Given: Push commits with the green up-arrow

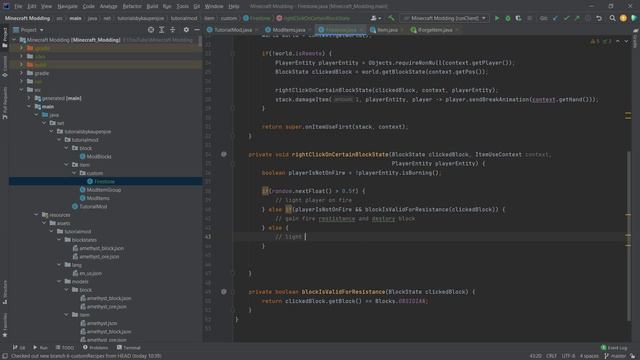Looking at the screenshot, I should pos(577,18).
